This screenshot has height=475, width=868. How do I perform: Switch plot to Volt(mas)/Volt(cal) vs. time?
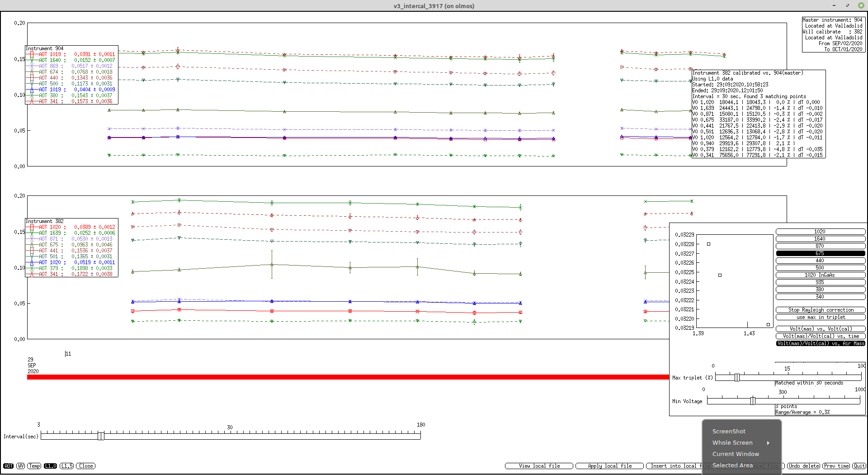click(x=821, y=336)
